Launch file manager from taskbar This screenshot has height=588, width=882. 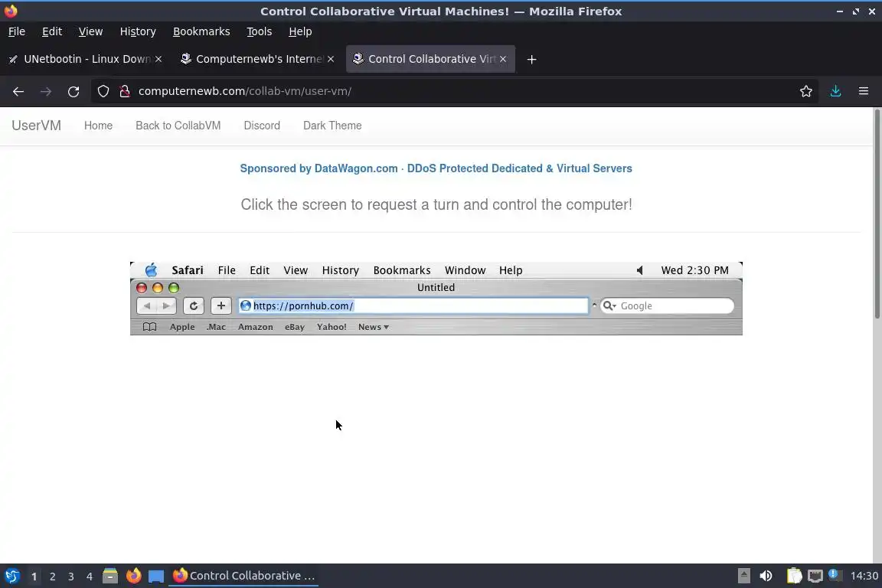coord(110,576)
